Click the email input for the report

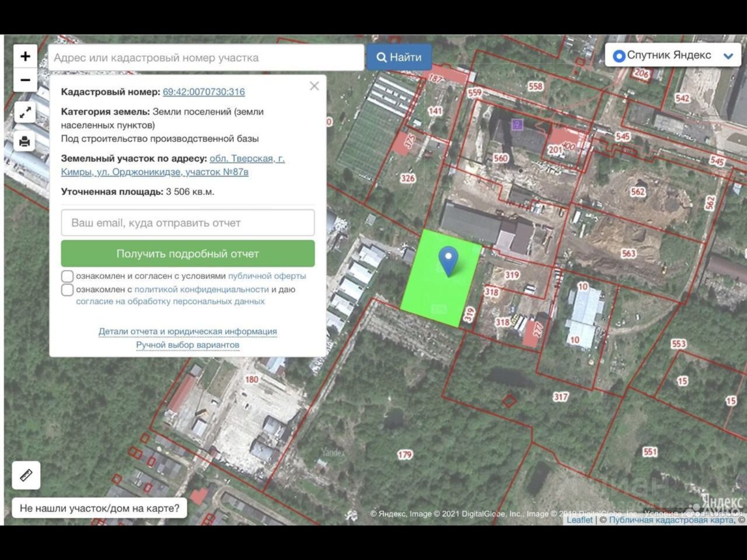tap(188, 223)
